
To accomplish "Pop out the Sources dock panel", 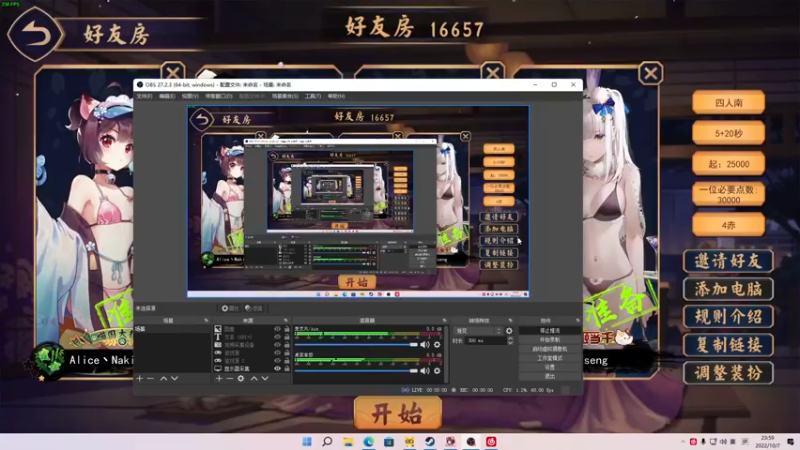I will coord(286,320).
